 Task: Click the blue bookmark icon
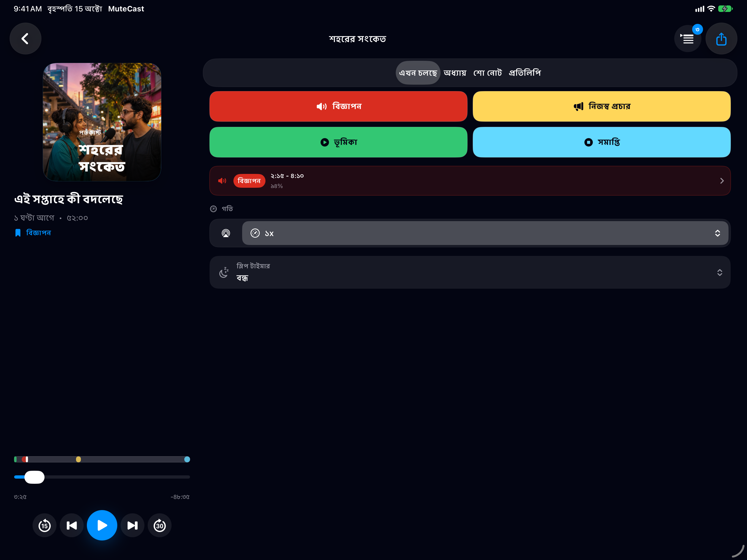pos(18,233)
